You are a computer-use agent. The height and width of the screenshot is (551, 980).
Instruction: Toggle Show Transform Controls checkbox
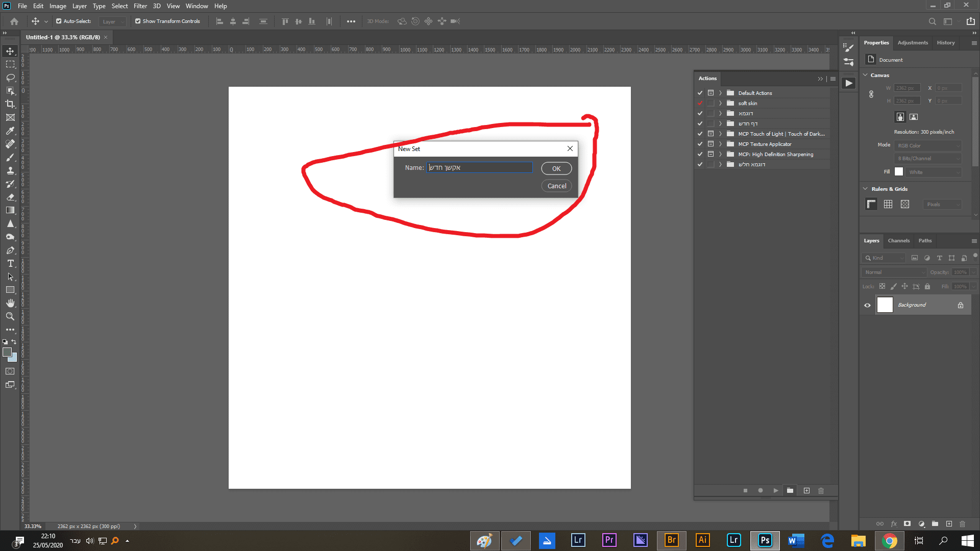coord(138,21)
